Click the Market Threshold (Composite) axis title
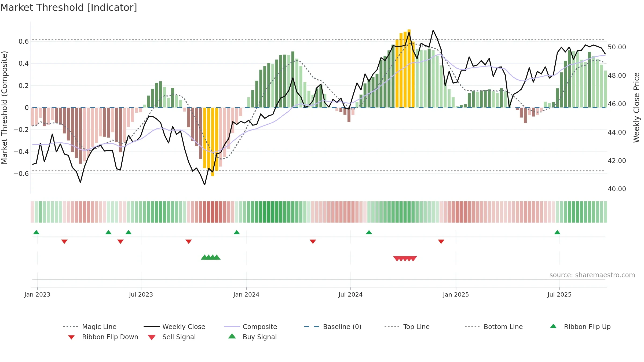Screen dimensions: 644x362 [4, 108]
